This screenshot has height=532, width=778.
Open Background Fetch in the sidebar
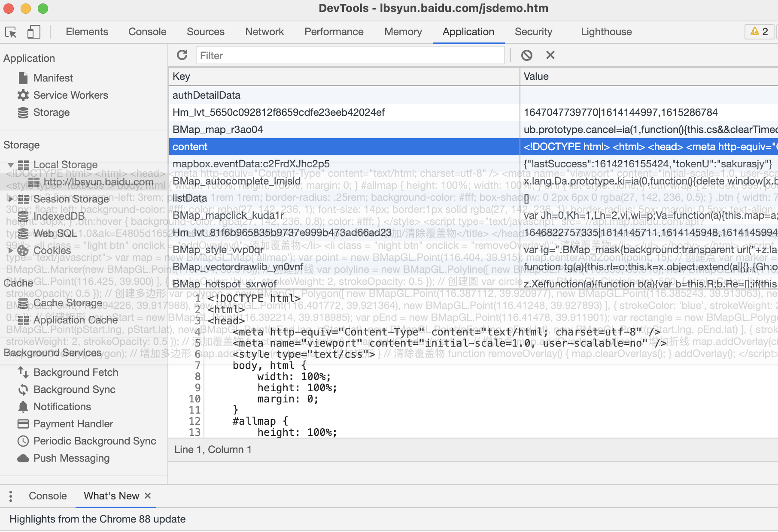click(x=76, y=372)
